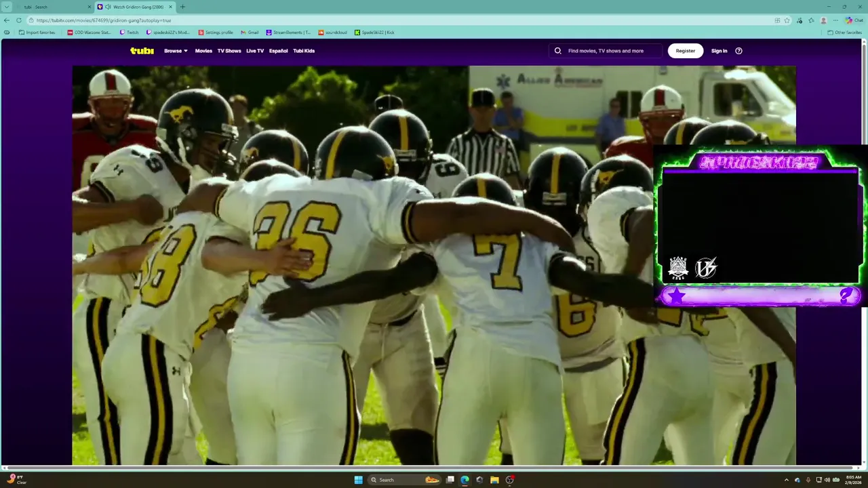Open Settings profile bookmark
868x488 pixels.
(x=216, y=33)
